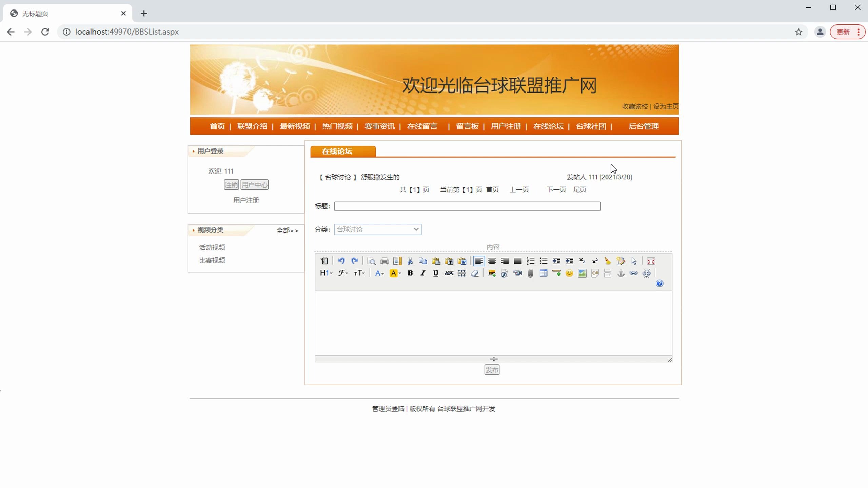The image size is (868, 488).
Task: Click the 发布 publish button
Action: pos(492,370)
